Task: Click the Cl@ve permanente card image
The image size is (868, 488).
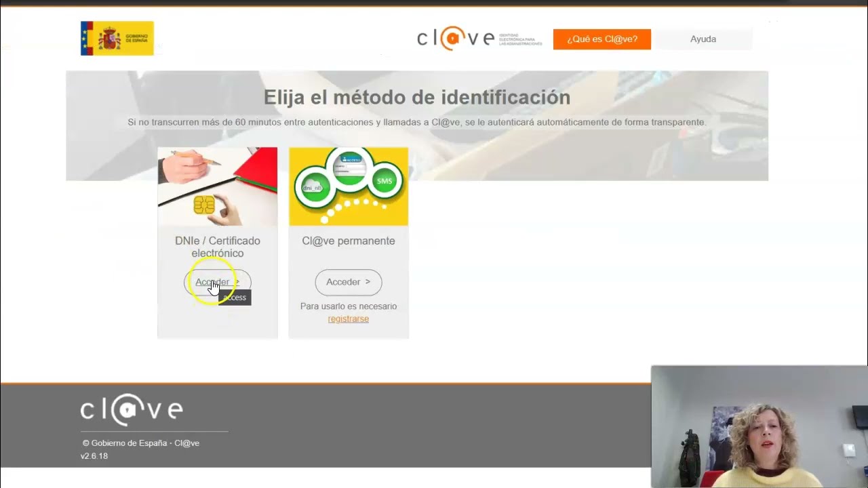Action: [348, 186]
